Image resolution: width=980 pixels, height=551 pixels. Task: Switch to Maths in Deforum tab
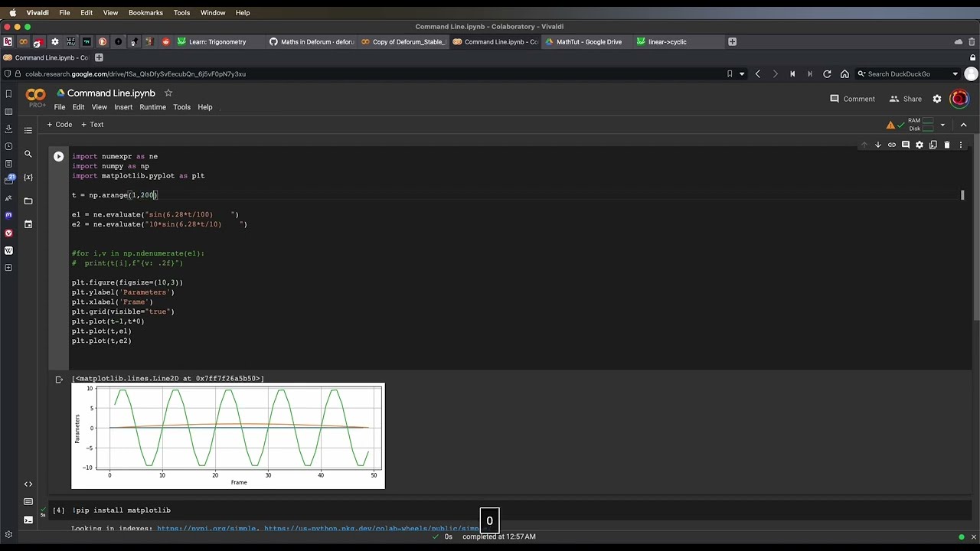tap(312, 42)
